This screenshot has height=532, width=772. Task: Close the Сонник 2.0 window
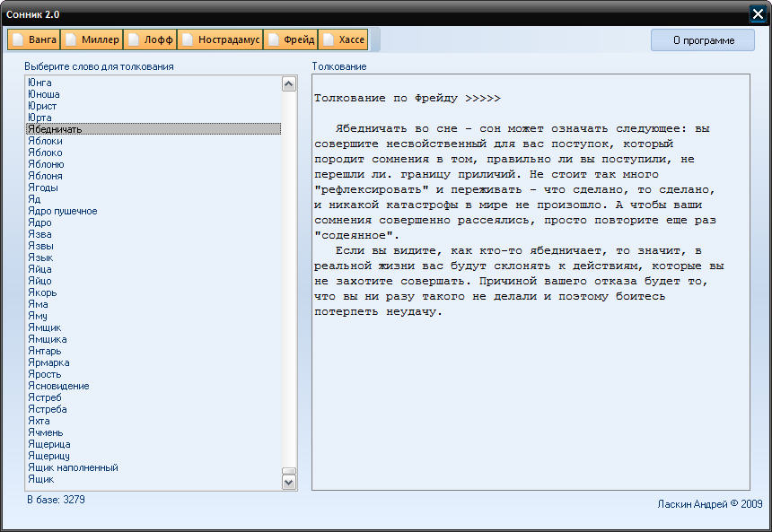click(758, 13)
